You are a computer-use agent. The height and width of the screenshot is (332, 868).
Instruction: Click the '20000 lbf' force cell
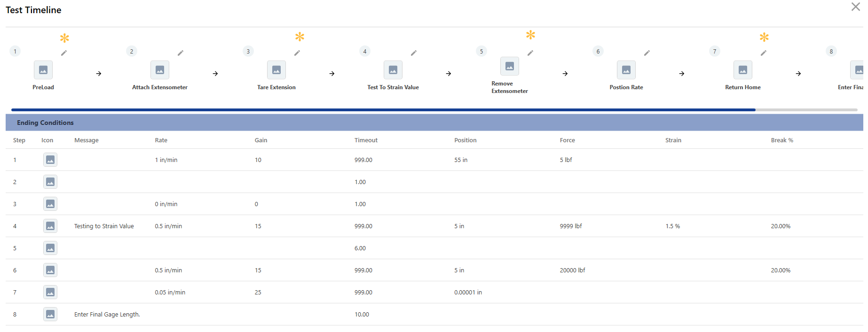point(572,270)
